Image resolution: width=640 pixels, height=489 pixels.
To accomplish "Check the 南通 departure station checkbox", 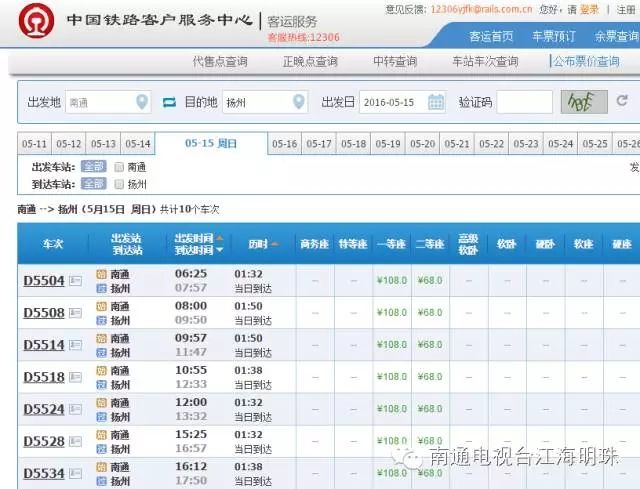I will (120, 167).
